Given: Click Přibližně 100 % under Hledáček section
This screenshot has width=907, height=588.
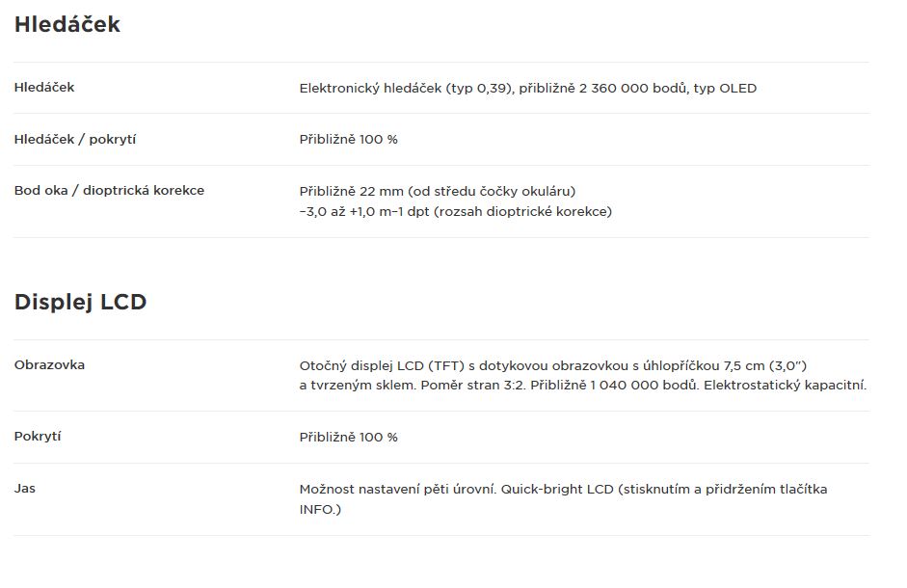Looking at the screenshot, I should (349, 140).
